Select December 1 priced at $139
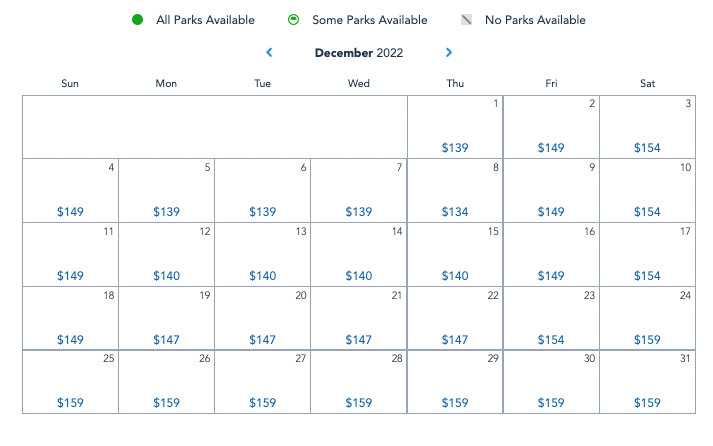Viewport: 713px width, 446px height. (x=455, y=127)
